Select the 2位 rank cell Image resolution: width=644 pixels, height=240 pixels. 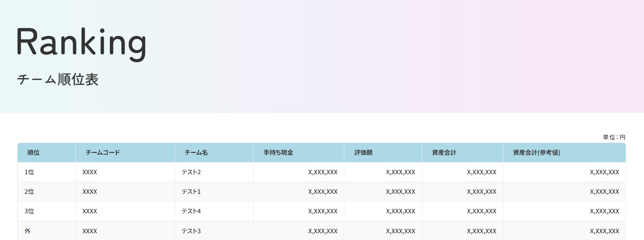(29, 192)
